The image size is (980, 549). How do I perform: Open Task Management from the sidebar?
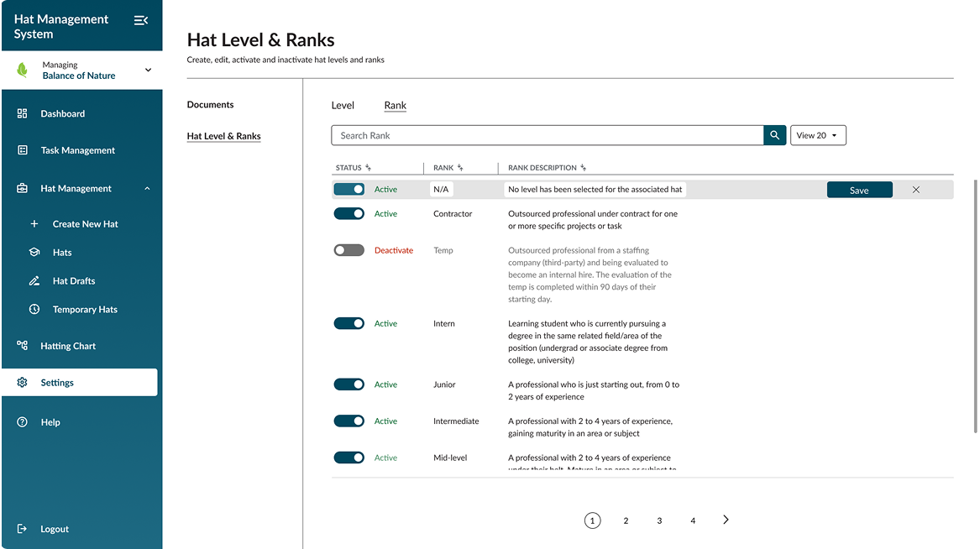point(77,150)
